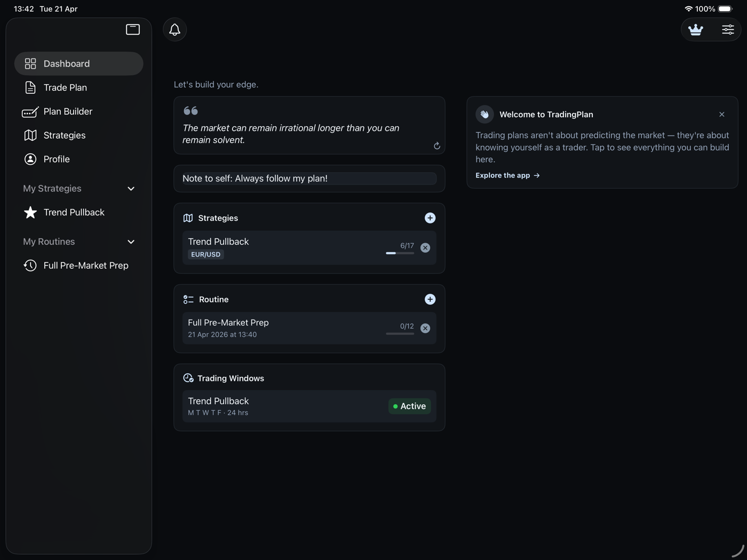Open Full Pre-Market Prep routine in sidebar
The image size is (747, 560).
point(78,266)
